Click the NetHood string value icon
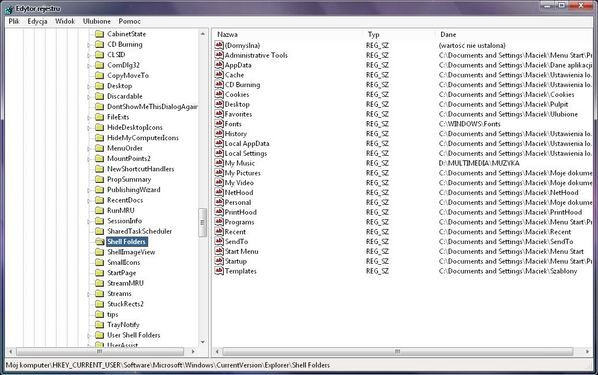The height and width of the screenshot is (375, 598). [x=219, y=192]
